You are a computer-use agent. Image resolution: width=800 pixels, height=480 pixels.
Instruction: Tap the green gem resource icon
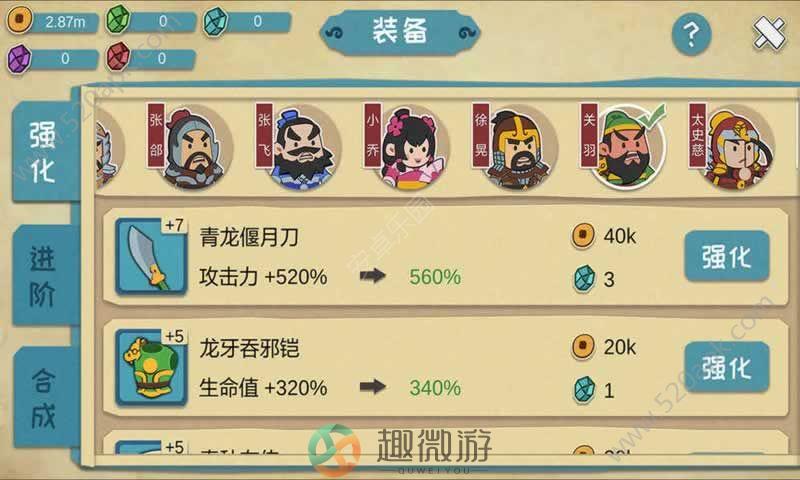click(118, 20)
